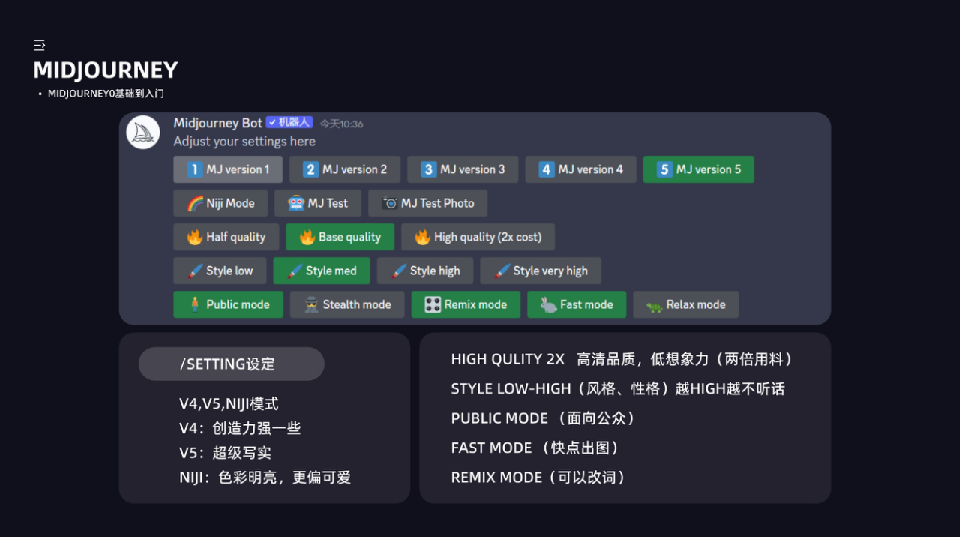This screenshot has height=537, width=960.
Task: Pick Style high setting
Action: (425, 271)
